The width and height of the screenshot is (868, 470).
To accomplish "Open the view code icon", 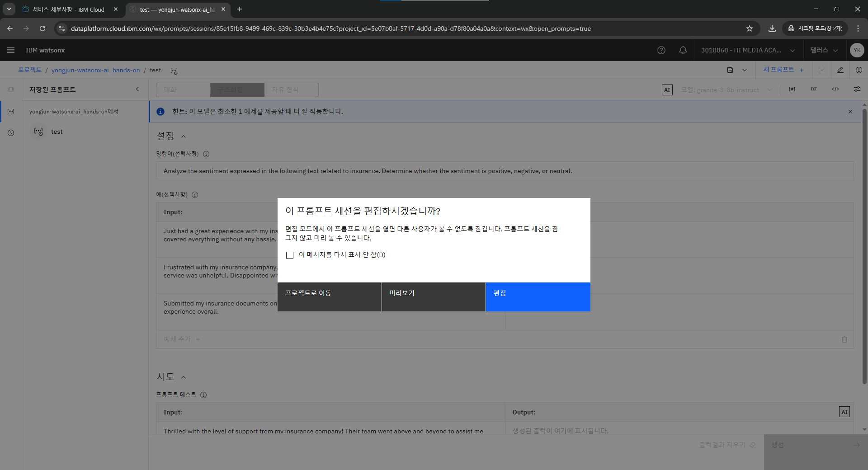I will pos(835,89).
